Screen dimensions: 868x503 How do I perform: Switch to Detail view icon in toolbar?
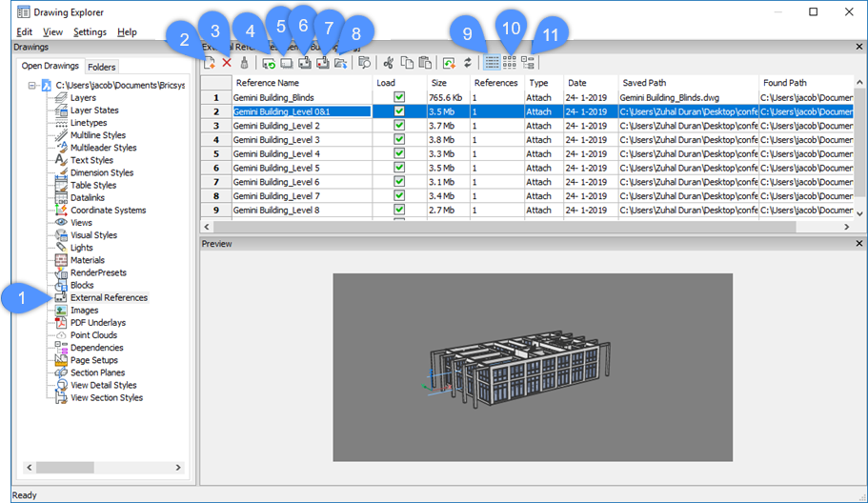pos(492,63)
